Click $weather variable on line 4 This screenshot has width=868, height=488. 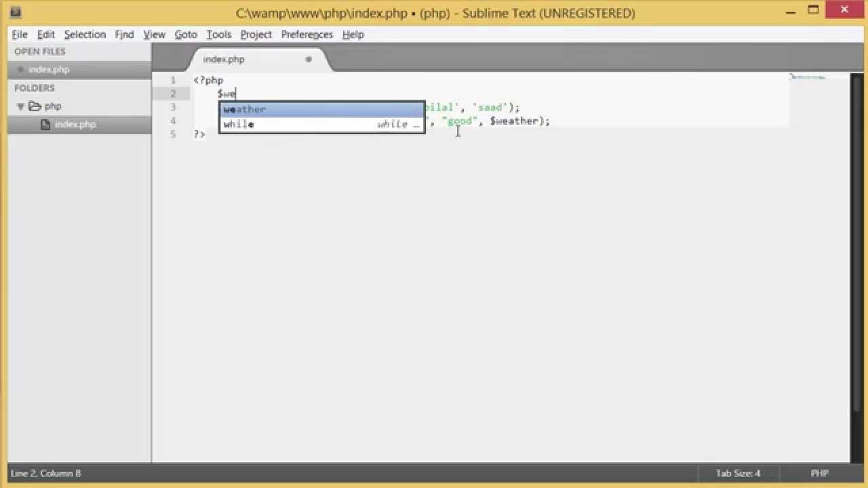[x=514, y=121]
